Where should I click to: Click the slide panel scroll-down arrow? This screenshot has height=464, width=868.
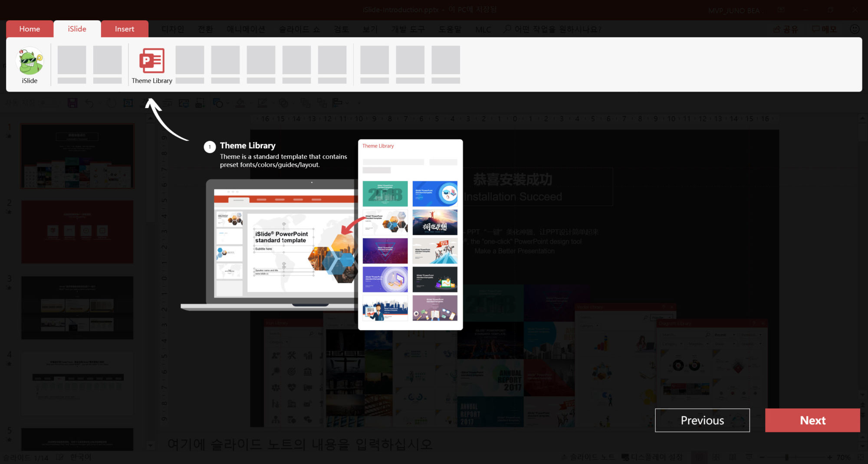point(150,445)
